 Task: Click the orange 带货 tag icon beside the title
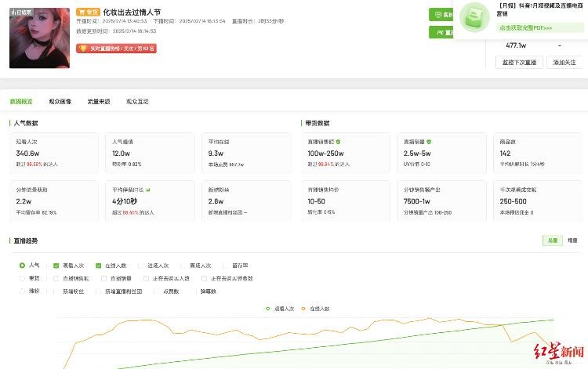coord(88,13)
